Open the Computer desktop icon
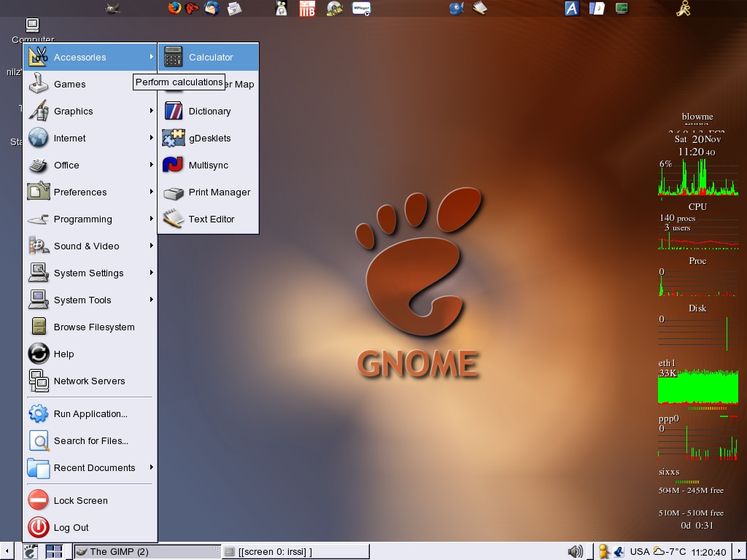 tap(32, 31)
